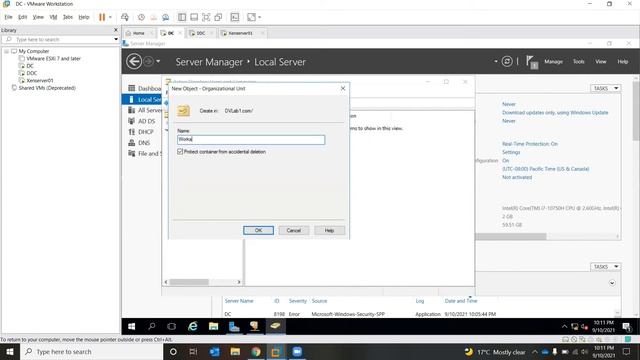640x360 pixels.
Task: Open Server Manager navigation history dropdown
Action: point(158,62)
